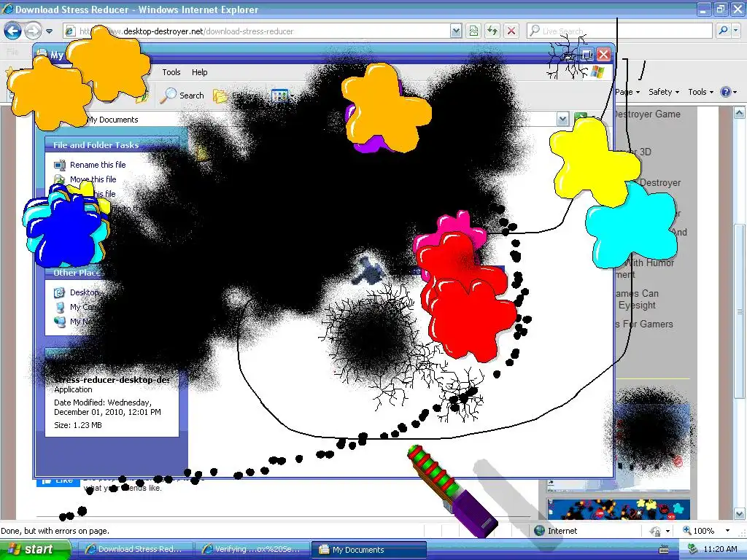Click the on-screen keyboard tray icon
Viewport: 747px width, 560px height.
(663, 550)
